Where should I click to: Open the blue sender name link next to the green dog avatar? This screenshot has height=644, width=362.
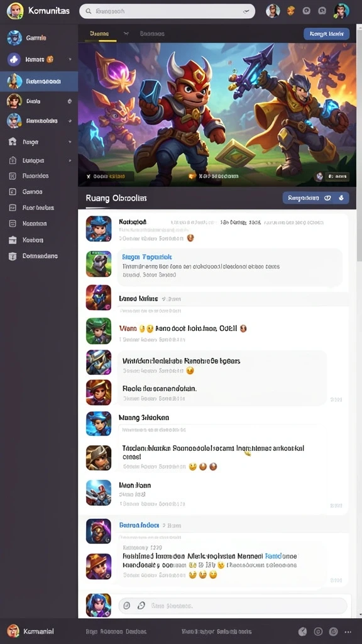click(x=146, y=257)
